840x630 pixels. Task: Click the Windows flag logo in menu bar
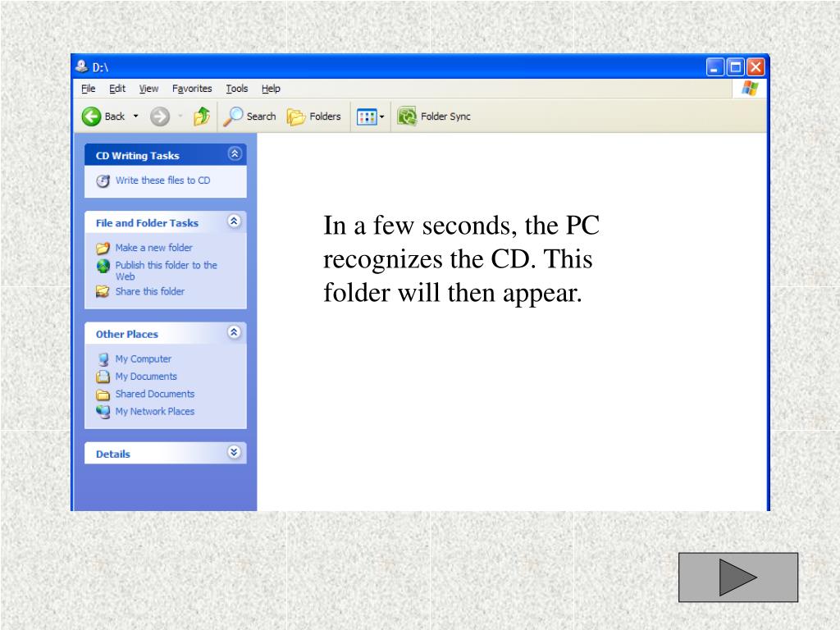[x=750, y=89]
